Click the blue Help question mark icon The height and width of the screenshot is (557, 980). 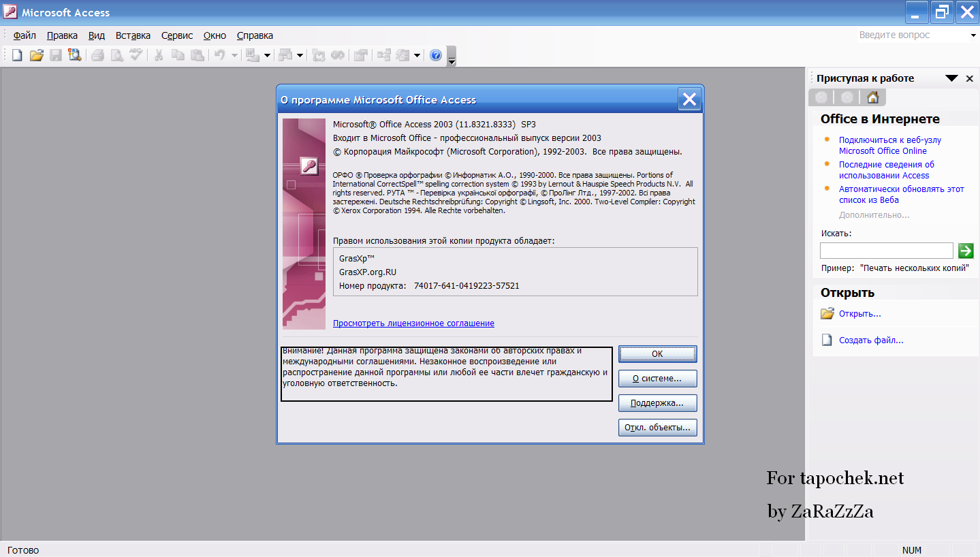pyautogui.click(x=436, y=55)
